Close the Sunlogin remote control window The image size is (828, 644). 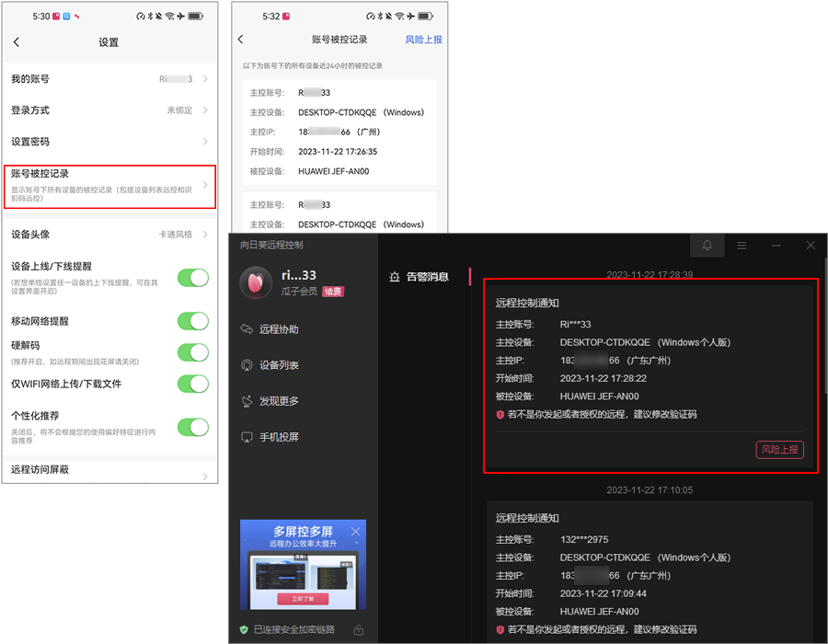(x=811, y=245)
